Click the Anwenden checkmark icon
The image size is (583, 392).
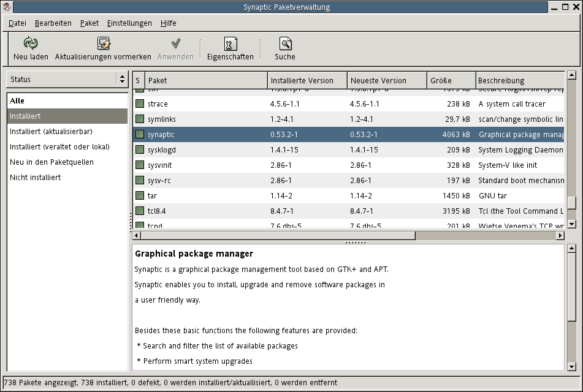coord(175,43)
